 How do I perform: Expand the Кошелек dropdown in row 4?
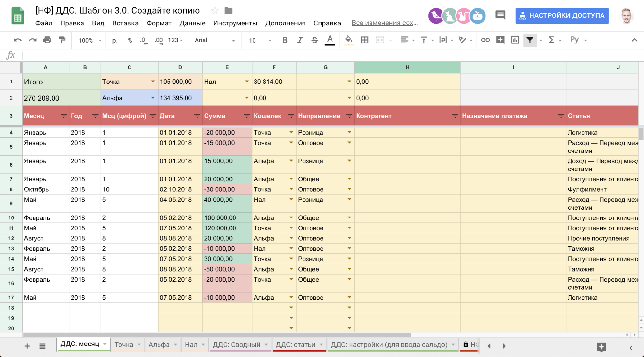point(290,132)
